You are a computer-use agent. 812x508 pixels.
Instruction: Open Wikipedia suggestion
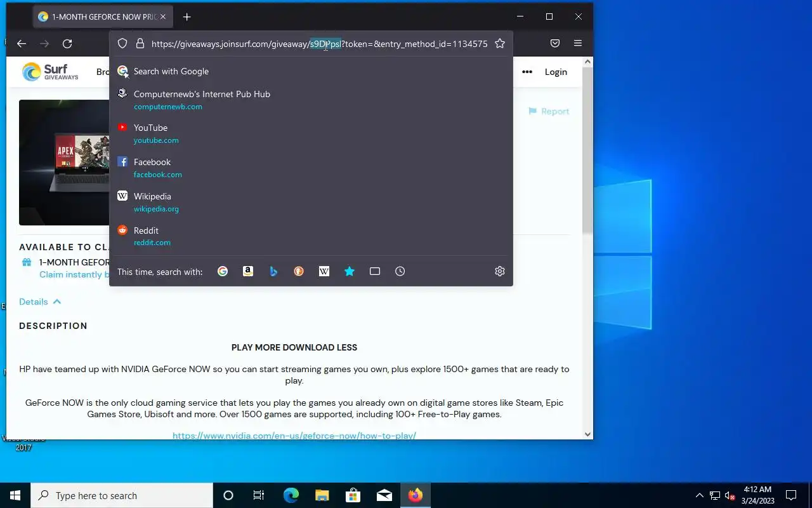tap(311, 202)
